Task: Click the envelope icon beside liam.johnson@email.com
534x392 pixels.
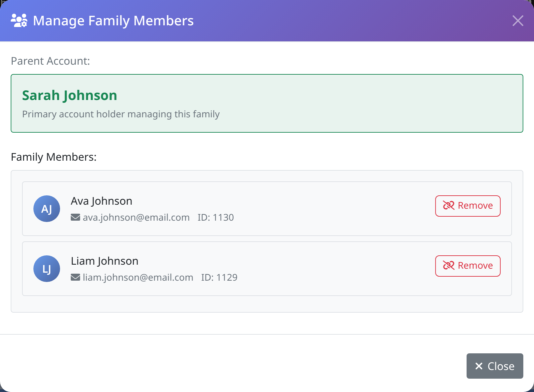Action: [75, 277]
